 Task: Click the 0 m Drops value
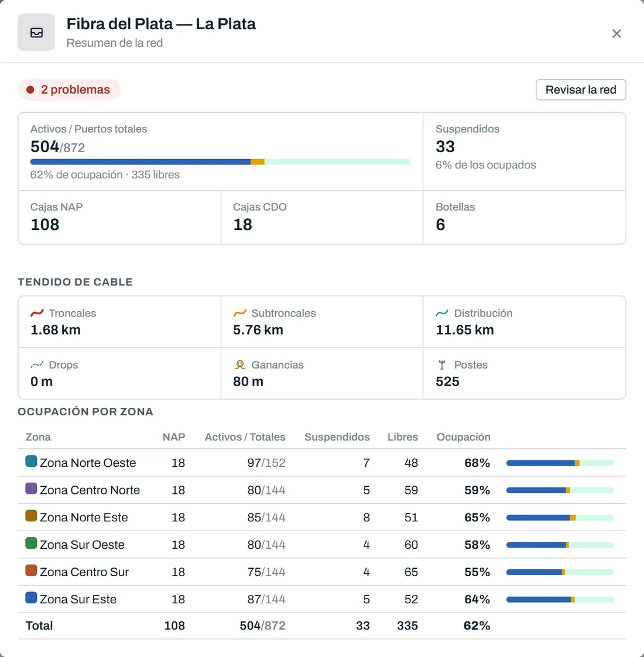pyautogui.click(x=42, y=381)
